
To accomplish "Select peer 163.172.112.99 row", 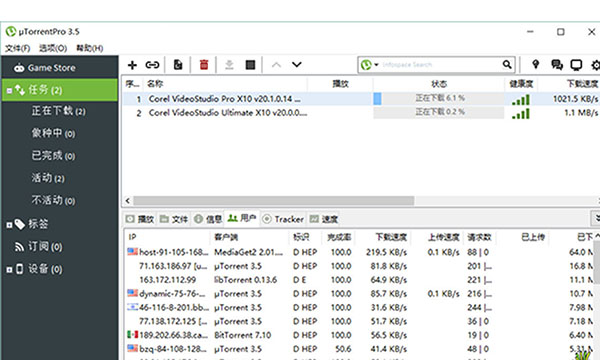I will point(360,280).
